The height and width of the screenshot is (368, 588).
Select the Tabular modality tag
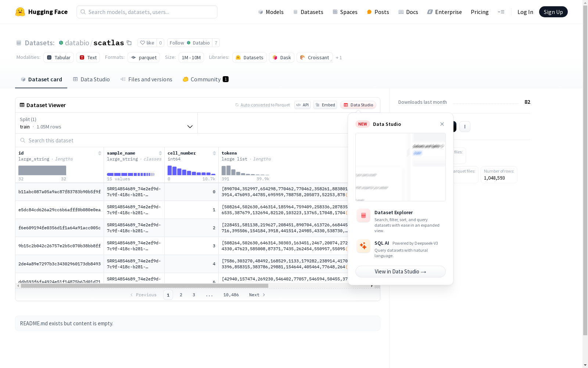(59, 57)
